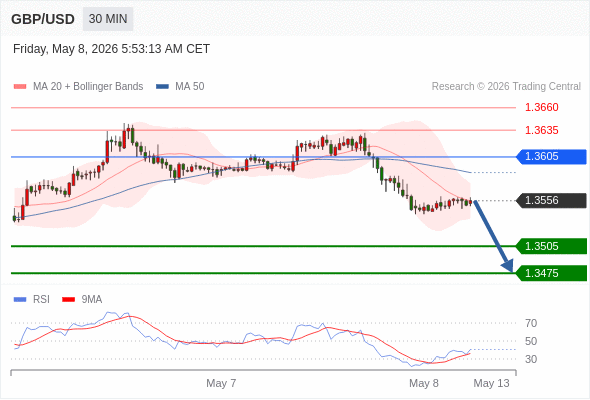Image resolution: width=590 pixels, height=400 pixels.
Task: Click the blue downward forecast arrow head
Action: (x=508, y=266)
